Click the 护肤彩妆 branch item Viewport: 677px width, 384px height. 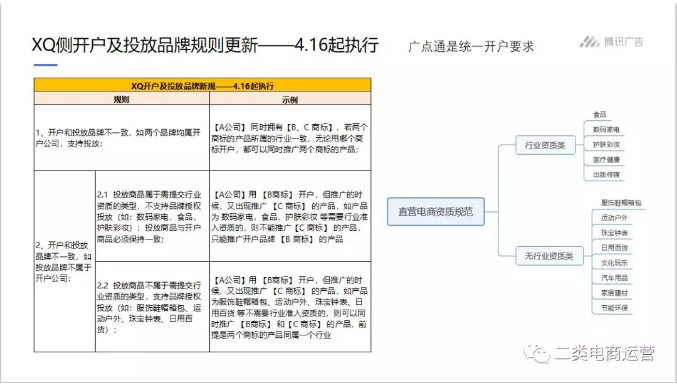coord(606,145)
